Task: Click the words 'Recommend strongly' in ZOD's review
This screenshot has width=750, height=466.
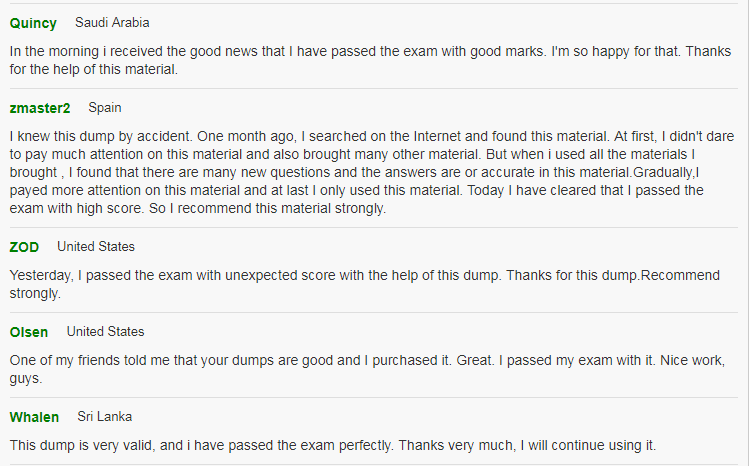Action: [680, 276]
